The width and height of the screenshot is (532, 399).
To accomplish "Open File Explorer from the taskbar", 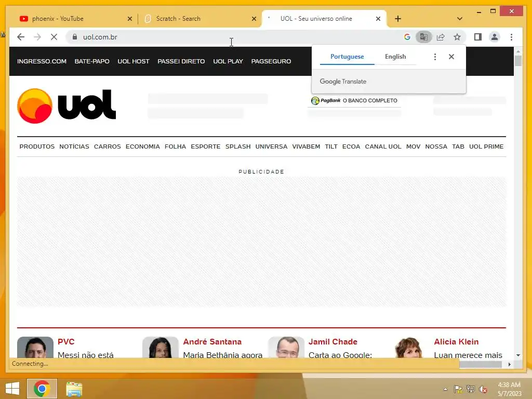I will click(74, 389).
